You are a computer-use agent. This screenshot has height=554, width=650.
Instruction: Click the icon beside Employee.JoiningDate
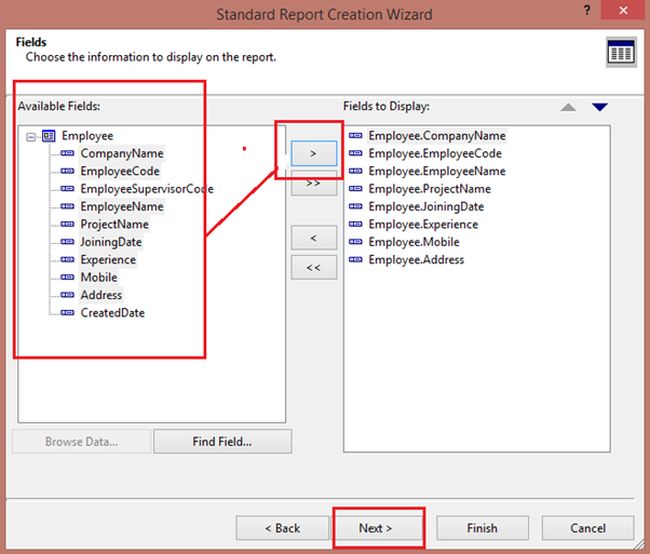pyautogui.click(x=355, y=207)
